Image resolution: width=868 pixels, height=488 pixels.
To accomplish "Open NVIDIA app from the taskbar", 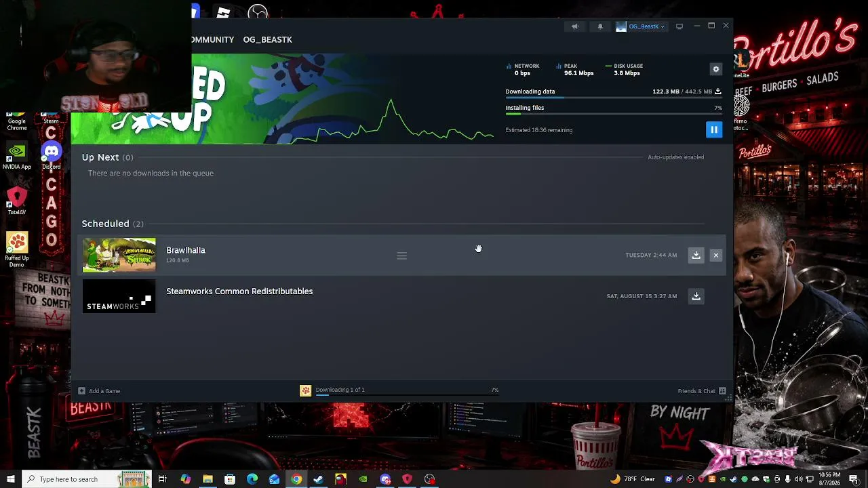I will pyautogui.click(x=363, y=479).
